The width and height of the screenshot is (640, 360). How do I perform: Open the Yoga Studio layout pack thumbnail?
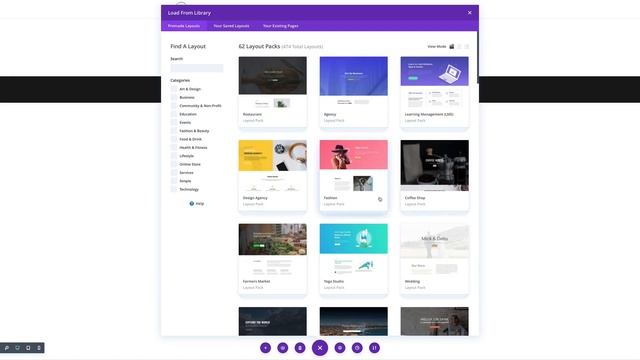point(353,250)
